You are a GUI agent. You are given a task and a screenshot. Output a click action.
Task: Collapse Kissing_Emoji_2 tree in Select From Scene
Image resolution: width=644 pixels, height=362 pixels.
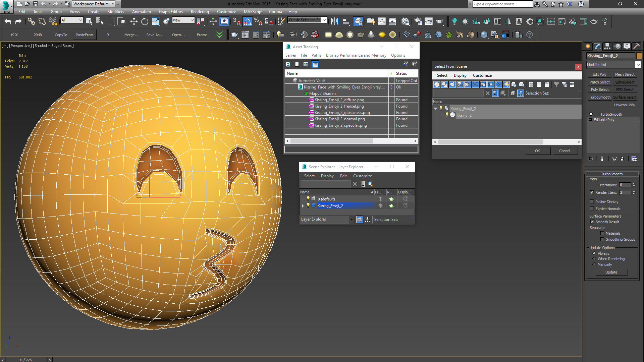(435, 108)
